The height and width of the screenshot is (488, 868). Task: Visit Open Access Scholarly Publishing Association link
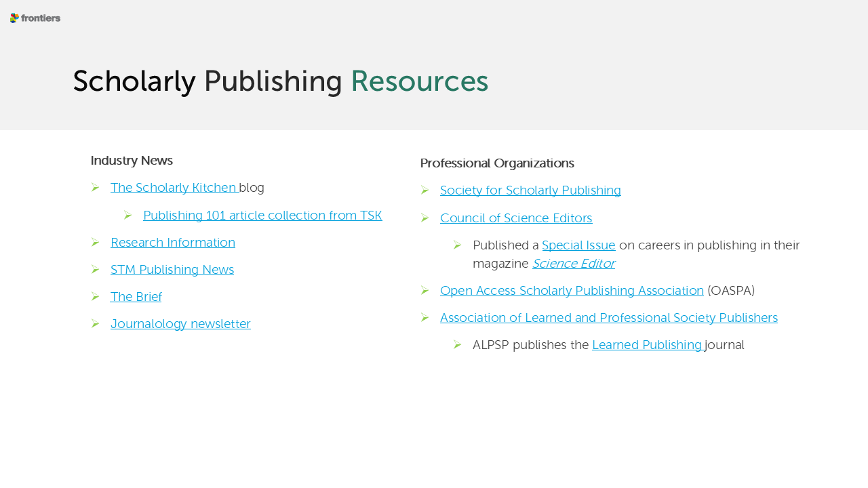(572, 291)
